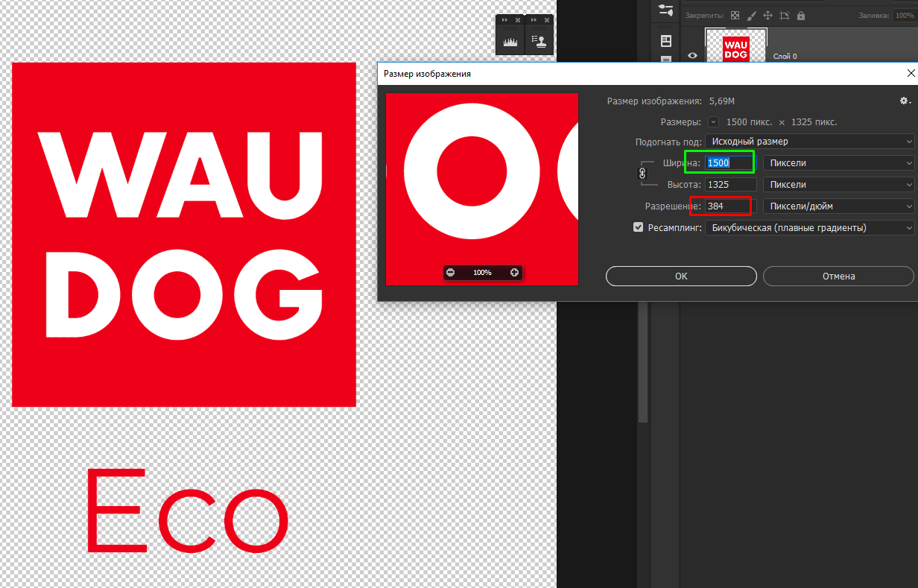Lock artboard nesting icon
918x588 pixels.
(x=784, y=16)
